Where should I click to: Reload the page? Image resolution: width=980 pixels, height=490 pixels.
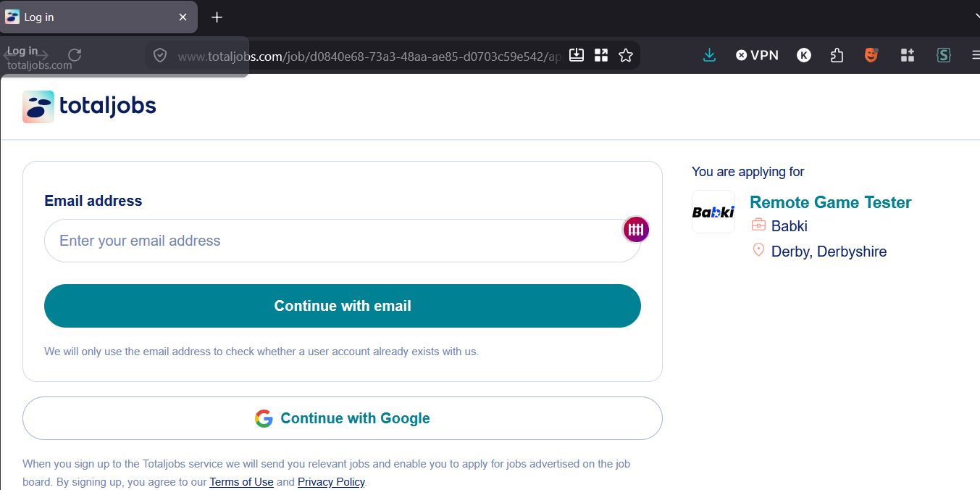75,55
